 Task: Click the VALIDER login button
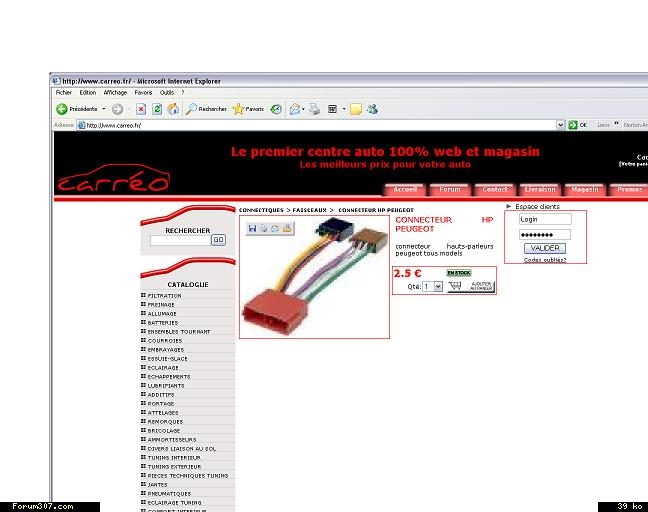545,248
